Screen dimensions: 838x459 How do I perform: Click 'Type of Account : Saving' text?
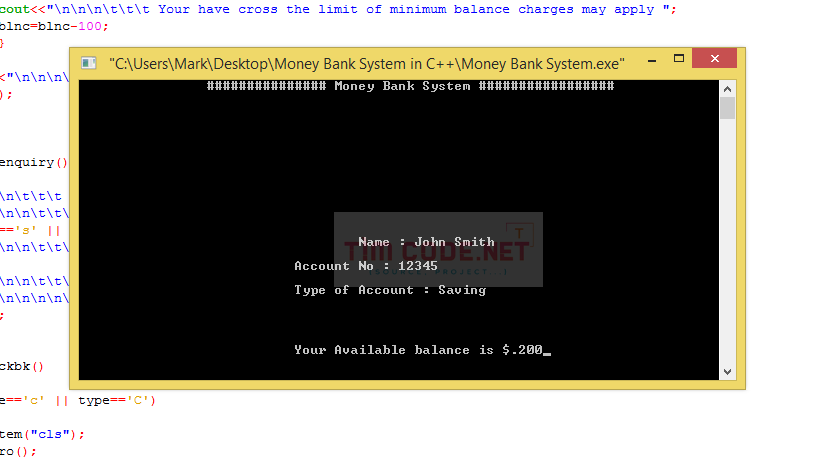(x=390, y=290)
